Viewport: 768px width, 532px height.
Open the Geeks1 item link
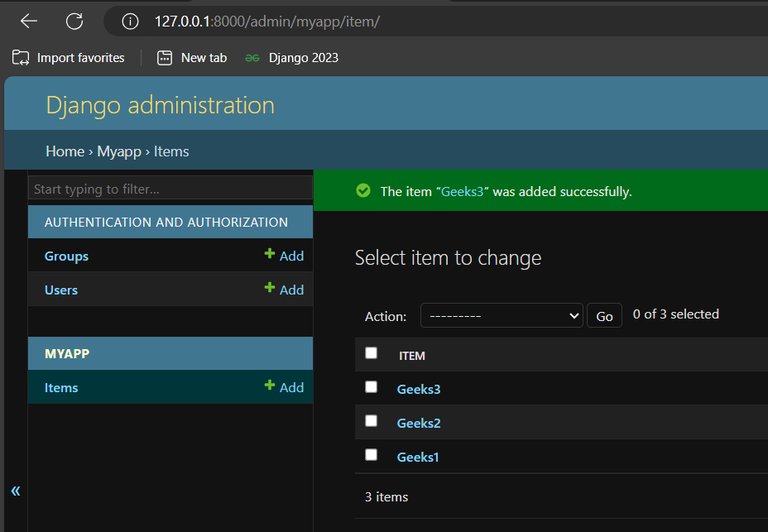418,457
